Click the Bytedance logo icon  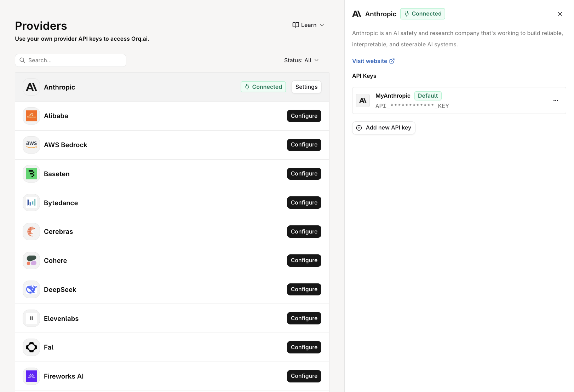[x=31, y=203]
